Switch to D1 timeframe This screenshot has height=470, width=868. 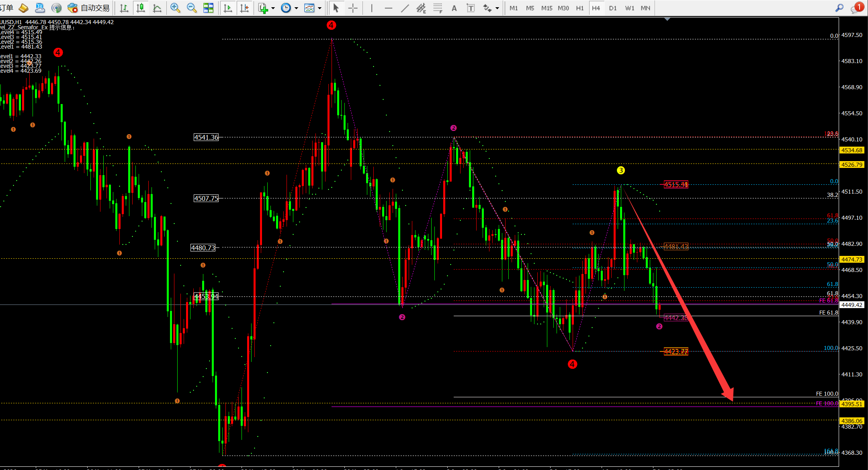coord(613,8)
